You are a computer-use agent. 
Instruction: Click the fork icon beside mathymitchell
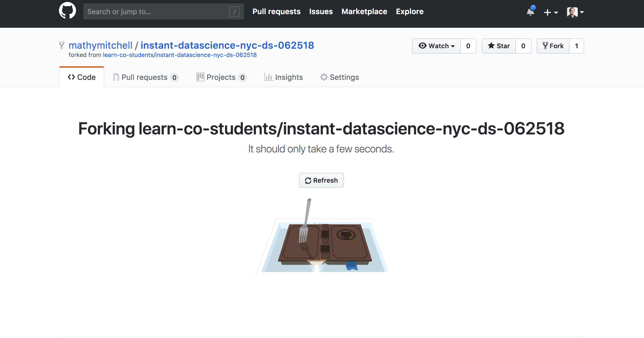(x=61, y=45)
